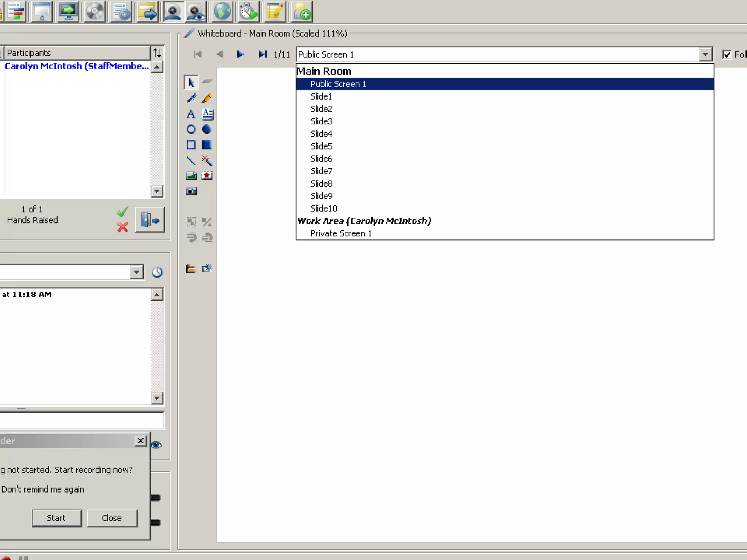Click the new screen icon beside folder
Screen dimensions: 747x560
click(x=207, y=269)
